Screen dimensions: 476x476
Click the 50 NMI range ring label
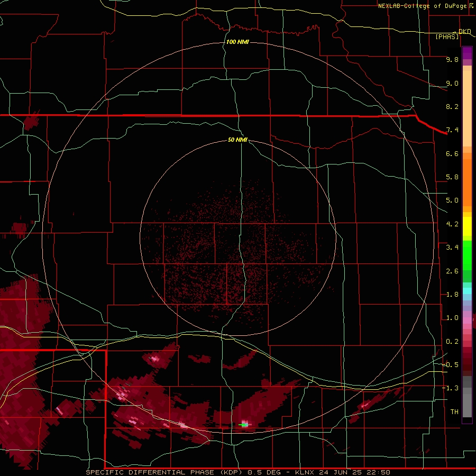click(x=237, y=140)
